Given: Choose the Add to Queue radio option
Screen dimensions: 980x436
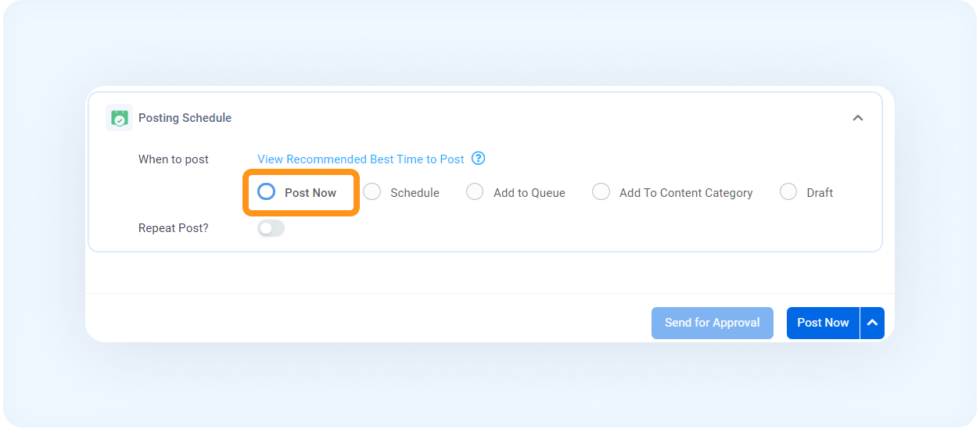Looking at the screenshot, I should 475,192.
